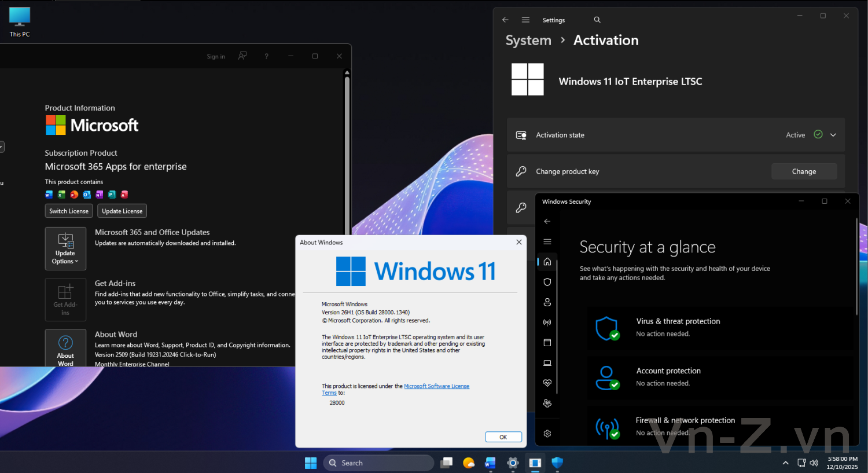Image resolution: width=868 pixels, height=473 pixels.
Task: Open Word from the taskbar
Action: 490,463
